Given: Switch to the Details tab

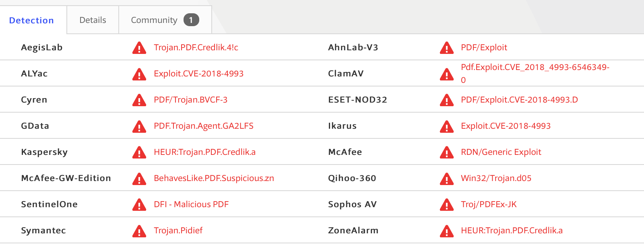Looking at the screenshot, I should pyautogui.click(x=93, y=20).
